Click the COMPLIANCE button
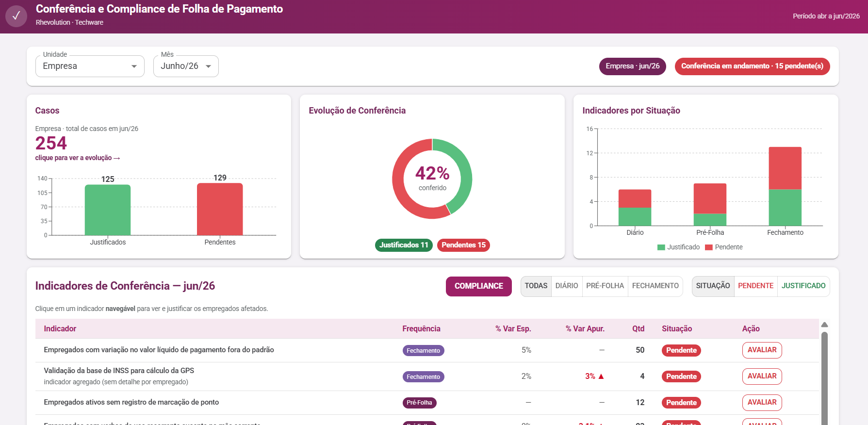 pyautogui.click(x=479, y=286)
